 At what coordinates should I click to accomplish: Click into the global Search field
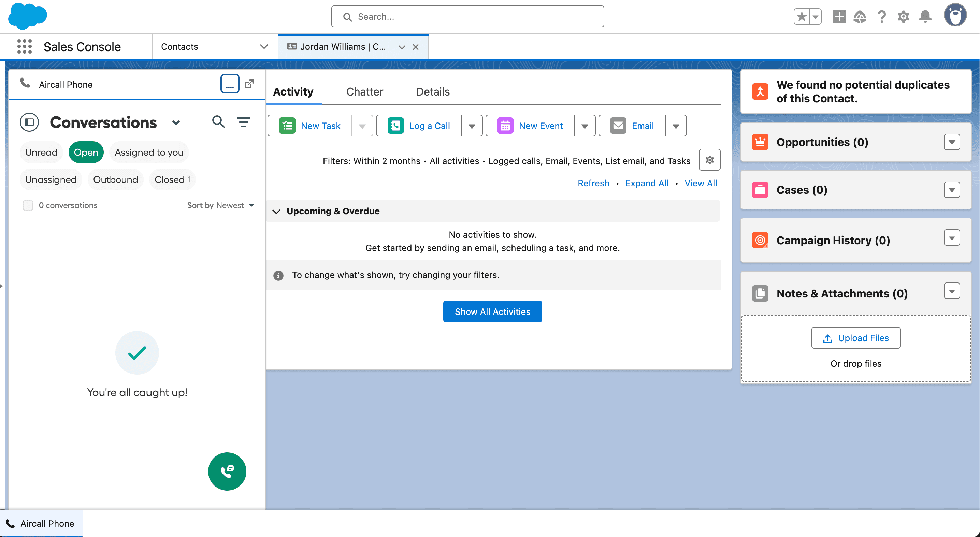(x=467, y=17)
